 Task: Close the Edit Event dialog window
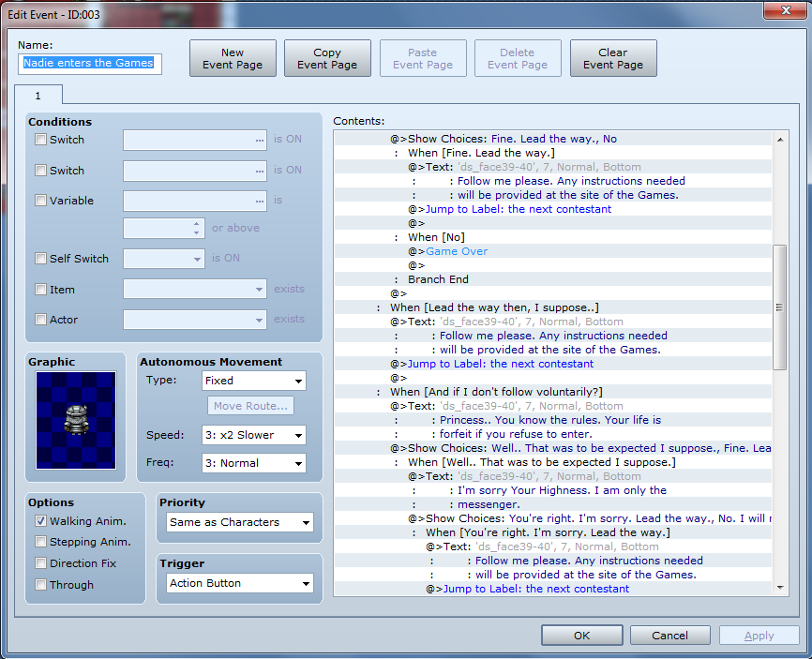coord(784,10)
